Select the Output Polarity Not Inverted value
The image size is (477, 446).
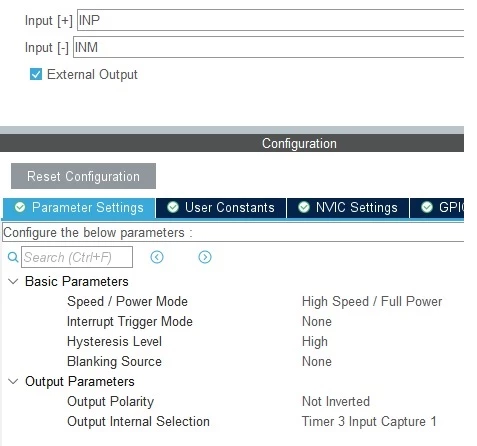click(x=336, y=401)
